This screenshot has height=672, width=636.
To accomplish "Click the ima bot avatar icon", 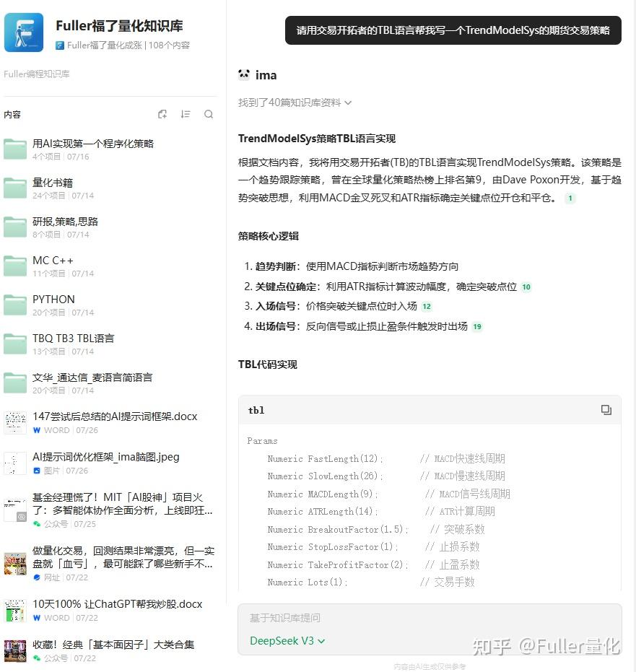I will click(x=245, y=74).
